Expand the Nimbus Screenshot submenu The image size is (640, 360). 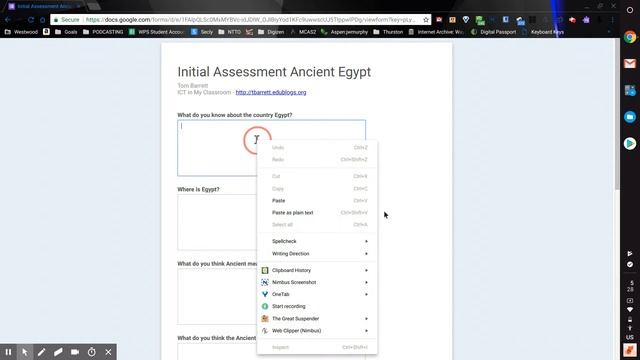317,282
